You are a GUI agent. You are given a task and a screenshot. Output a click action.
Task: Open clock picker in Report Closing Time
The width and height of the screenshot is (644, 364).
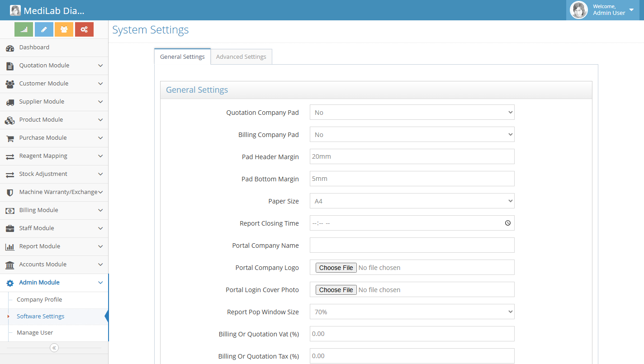[507, 223]
